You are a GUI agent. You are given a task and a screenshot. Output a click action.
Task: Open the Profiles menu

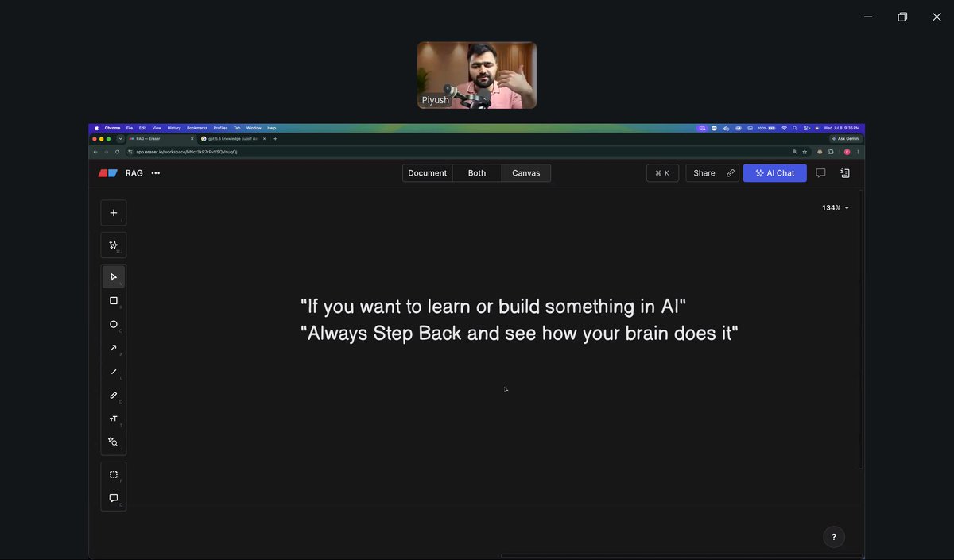[220, 128]
